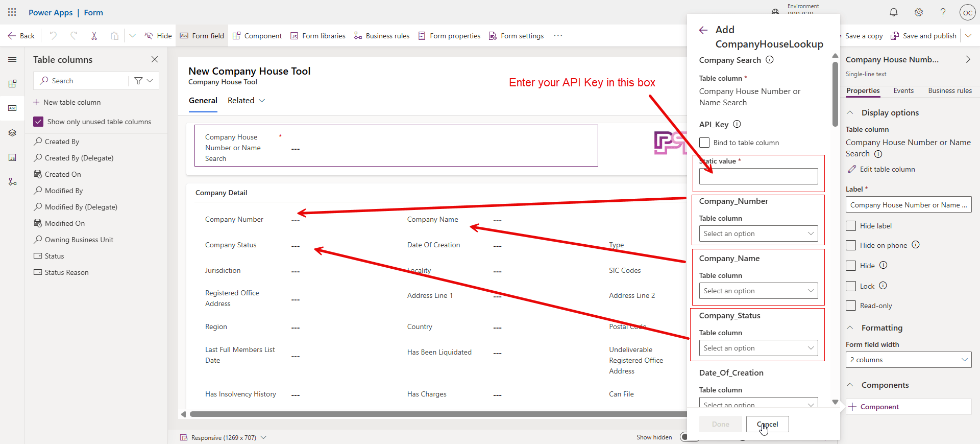Open Form properties in command bar
The height and width of the screenshot is (444, 980).
point(449,36)
